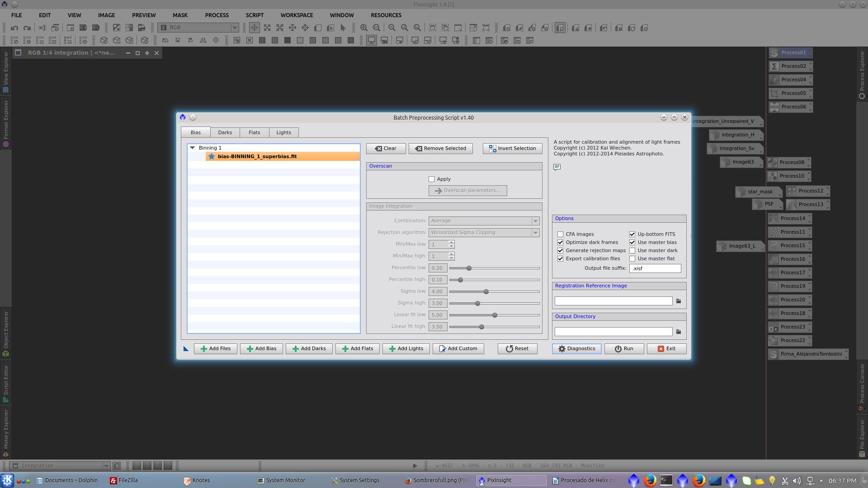This screenshot has height=488, width=868.
Task: Click the Remove Selected button
Action: tap(440, 148)
